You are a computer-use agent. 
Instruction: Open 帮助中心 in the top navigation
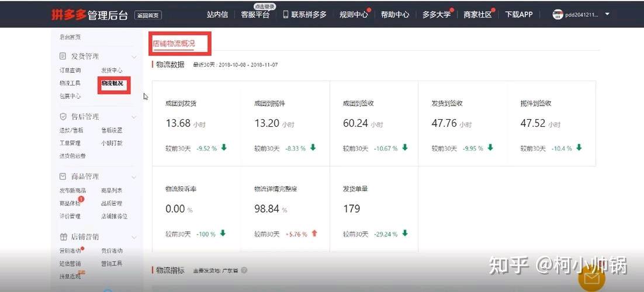pos(395,15)
